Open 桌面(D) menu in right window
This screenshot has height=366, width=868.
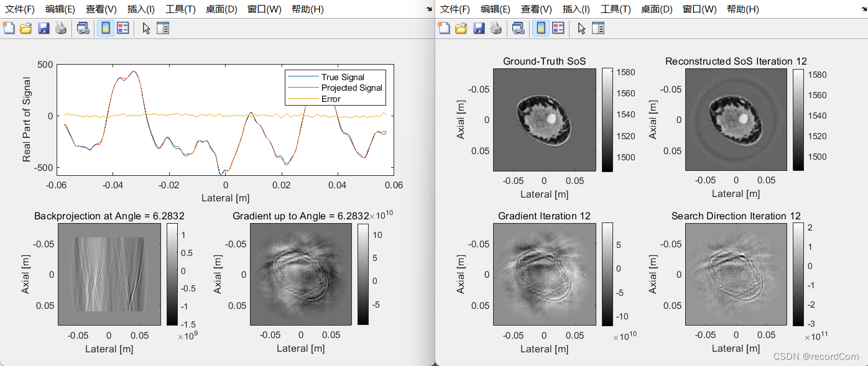[x=657, y=9]
